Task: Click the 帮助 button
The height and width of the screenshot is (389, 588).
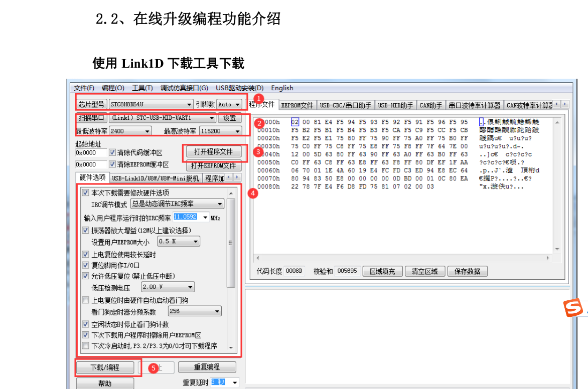Action: point(105,383)
